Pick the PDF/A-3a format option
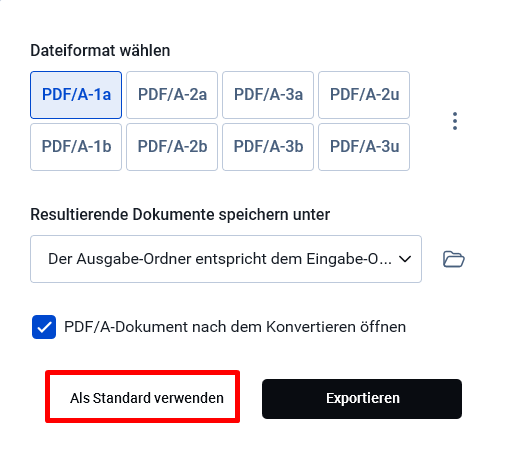 coord(268,95)
